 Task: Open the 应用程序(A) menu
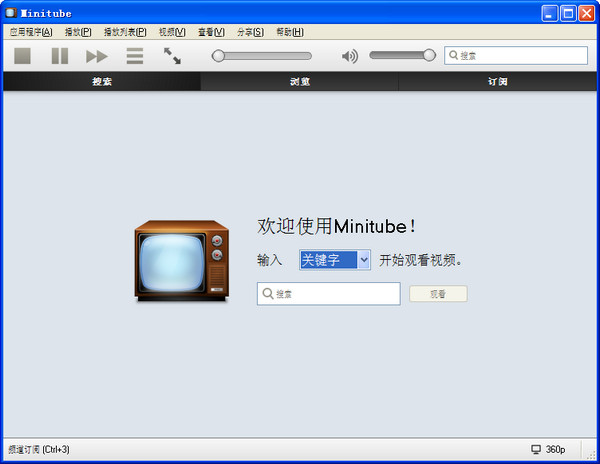(31, 32)
